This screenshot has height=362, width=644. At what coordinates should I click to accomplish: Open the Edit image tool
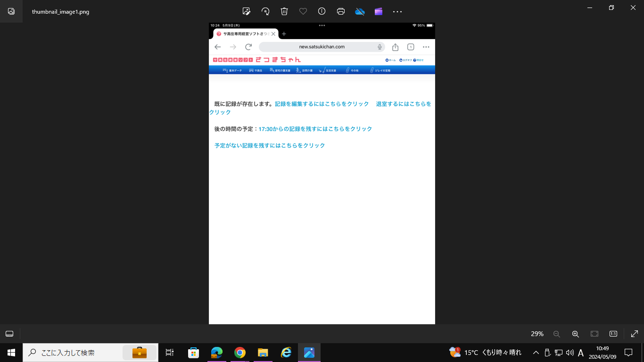[246, 11]
